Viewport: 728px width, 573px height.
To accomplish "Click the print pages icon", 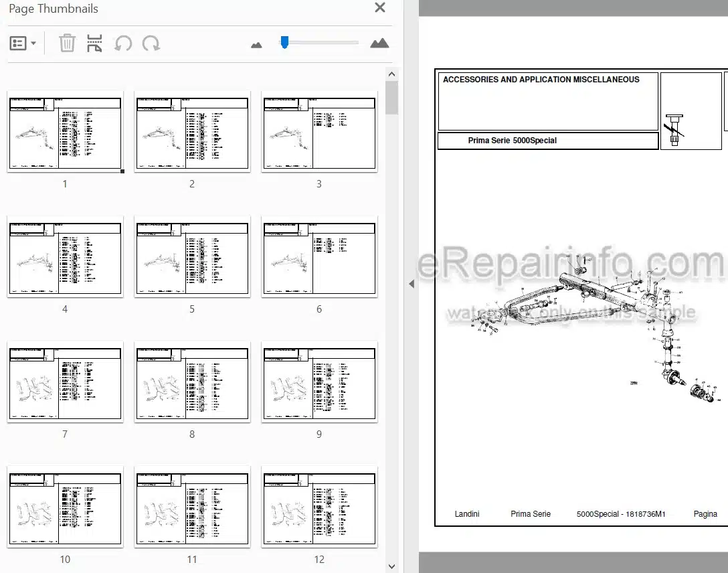I will 94,44.
